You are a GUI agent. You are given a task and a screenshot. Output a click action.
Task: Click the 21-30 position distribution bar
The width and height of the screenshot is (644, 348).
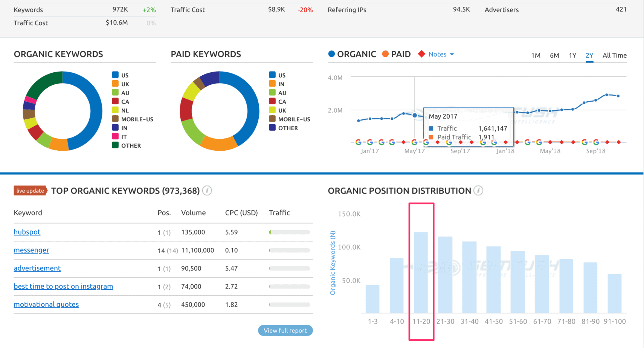click(445, 275)
